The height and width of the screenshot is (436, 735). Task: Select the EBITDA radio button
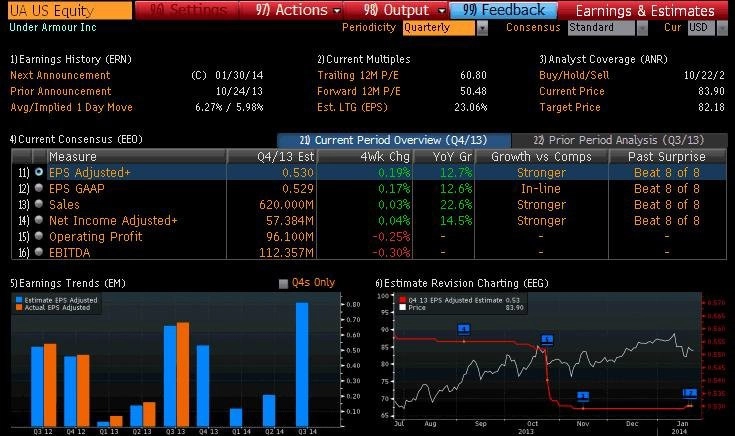tap(39, 252)
